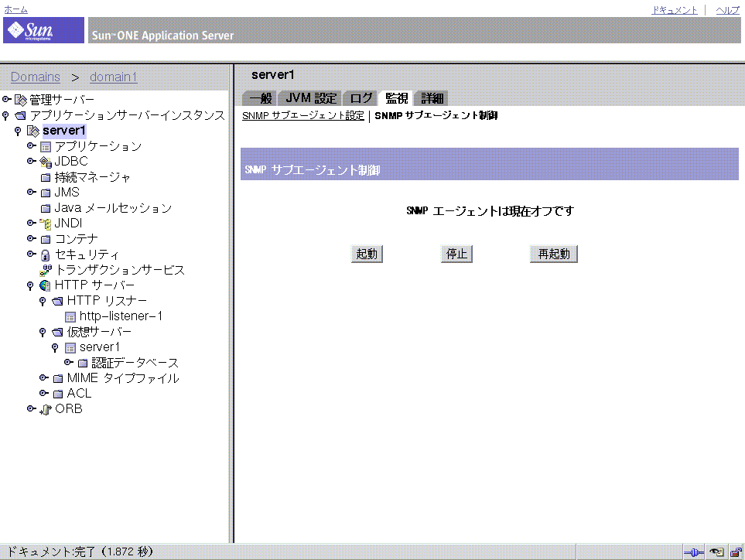Viewport: 745px width, 560px height.
Task: Click the connection plug icon in status bar
Action: (x=694, y=552)
